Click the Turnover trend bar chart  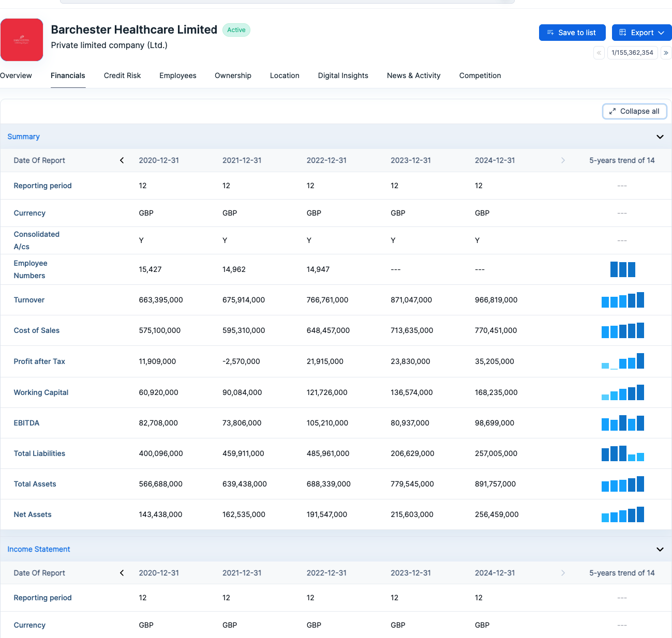[622, 300]
